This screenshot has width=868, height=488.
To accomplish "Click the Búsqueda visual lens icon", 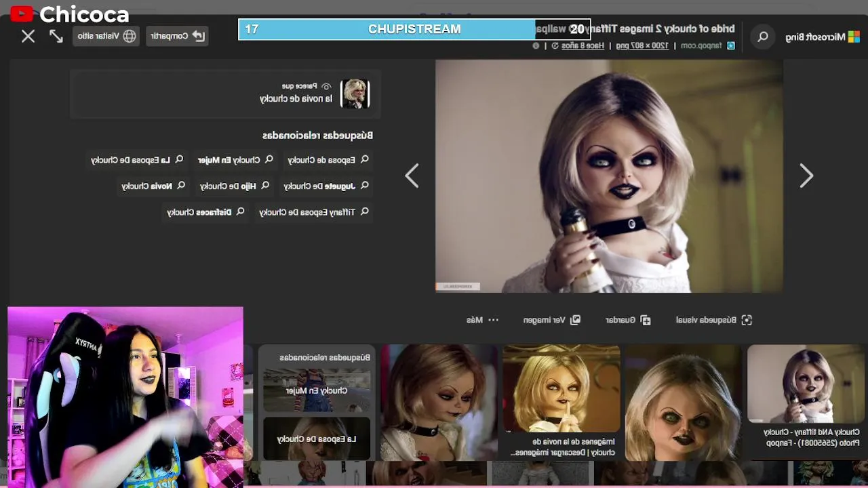I will tap(747, 320).
